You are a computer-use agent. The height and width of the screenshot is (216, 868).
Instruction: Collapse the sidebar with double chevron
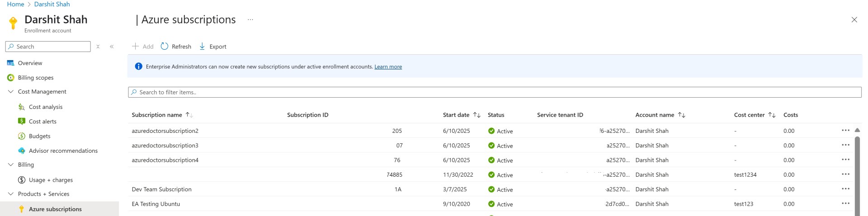point(112,47)
